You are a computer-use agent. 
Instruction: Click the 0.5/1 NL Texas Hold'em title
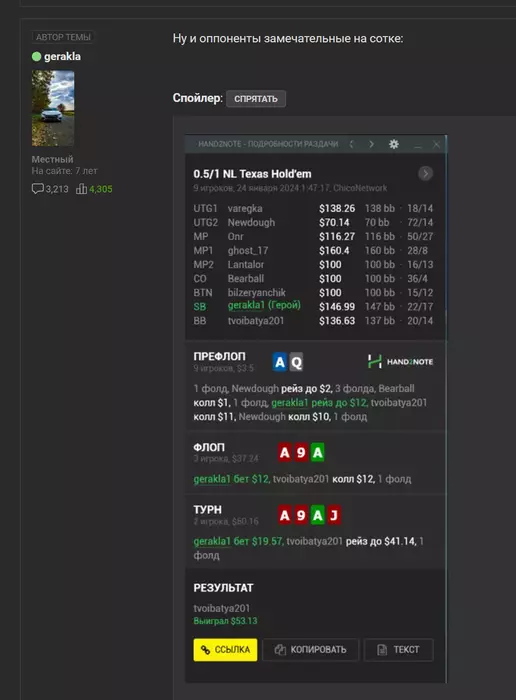click(252, 174)
